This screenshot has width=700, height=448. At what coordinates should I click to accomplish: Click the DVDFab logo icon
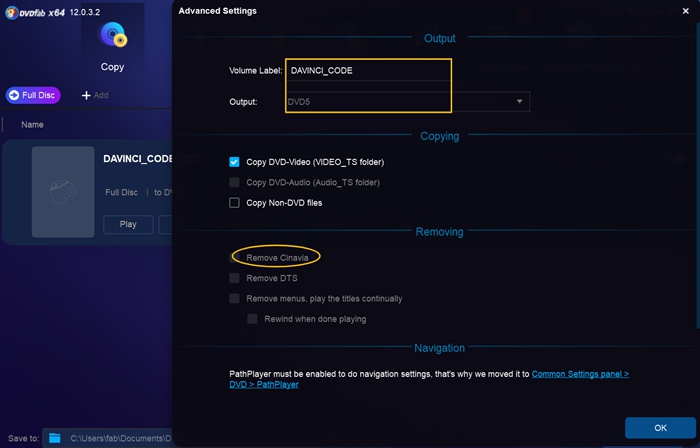tap(12, 12)
